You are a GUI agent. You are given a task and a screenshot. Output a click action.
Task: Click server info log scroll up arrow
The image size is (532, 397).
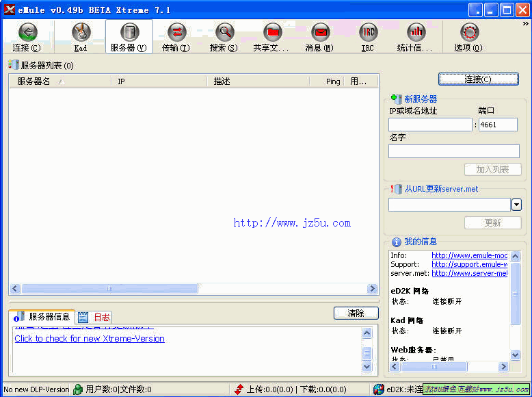click(x=367, y=333)
